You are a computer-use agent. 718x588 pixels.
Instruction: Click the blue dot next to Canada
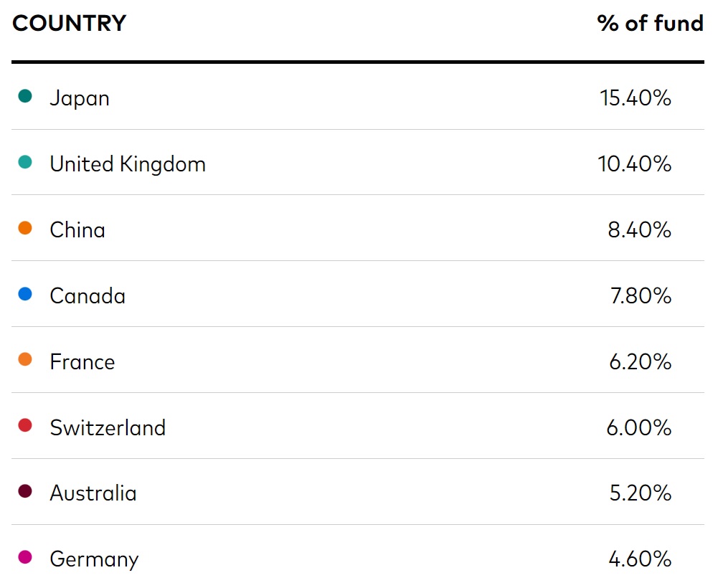[25, 294]
